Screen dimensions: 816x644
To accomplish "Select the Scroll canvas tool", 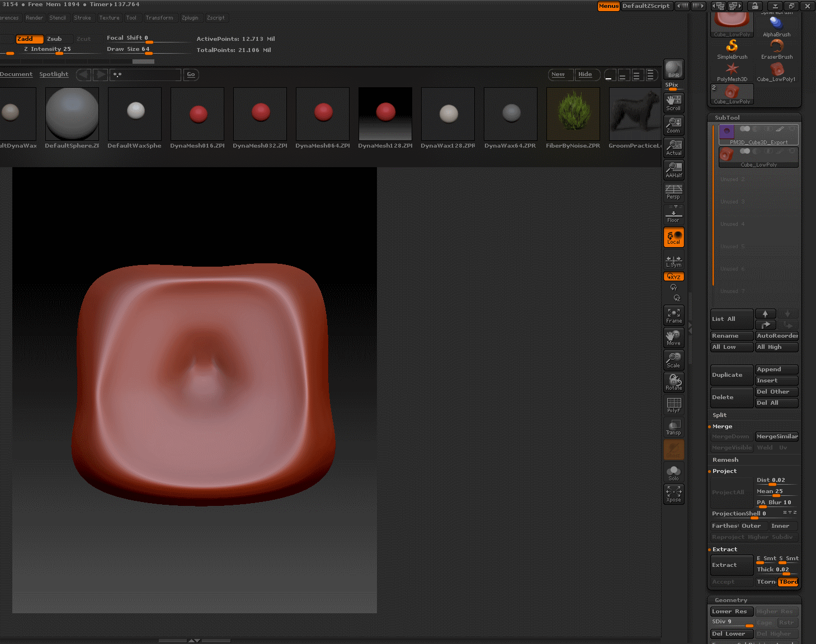I will point(673,102).
